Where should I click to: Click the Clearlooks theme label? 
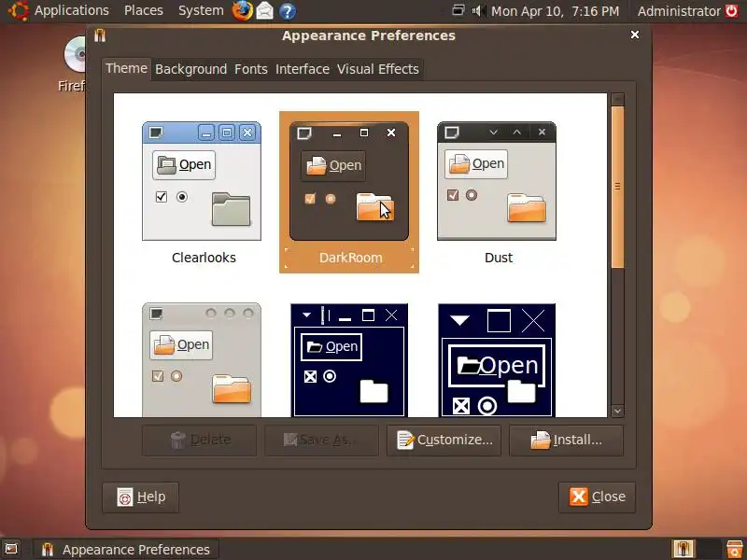click(204, 258)
